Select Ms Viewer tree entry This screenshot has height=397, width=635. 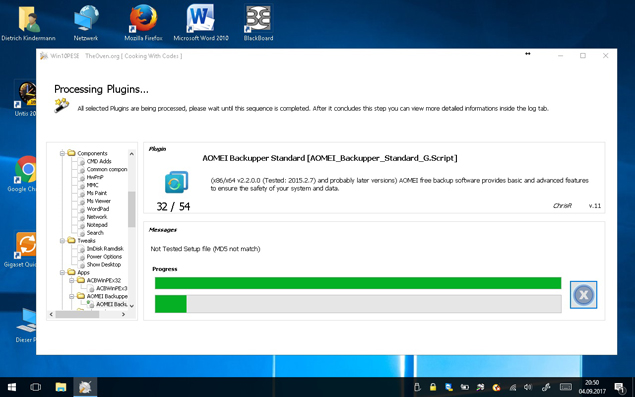[98, 201]
